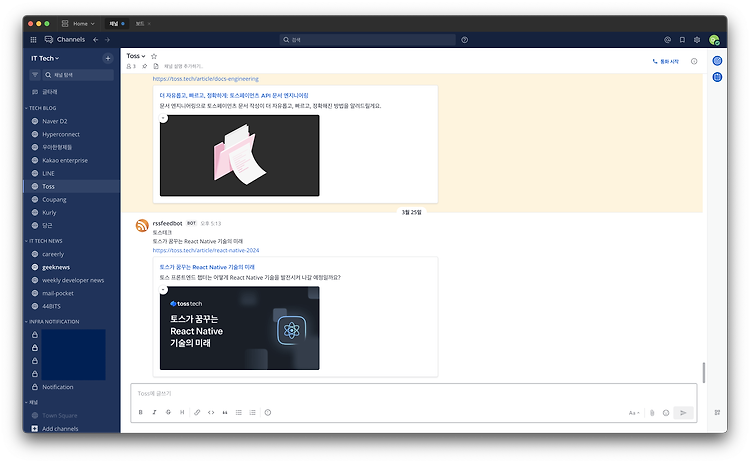Go back with the history back arrow
The height and width of the screenshot is (463, 750).
(95, 40)
